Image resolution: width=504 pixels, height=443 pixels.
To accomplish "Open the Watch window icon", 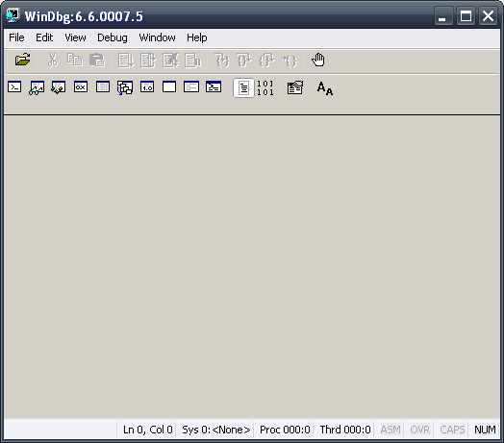I will click(x=37, y=87).
